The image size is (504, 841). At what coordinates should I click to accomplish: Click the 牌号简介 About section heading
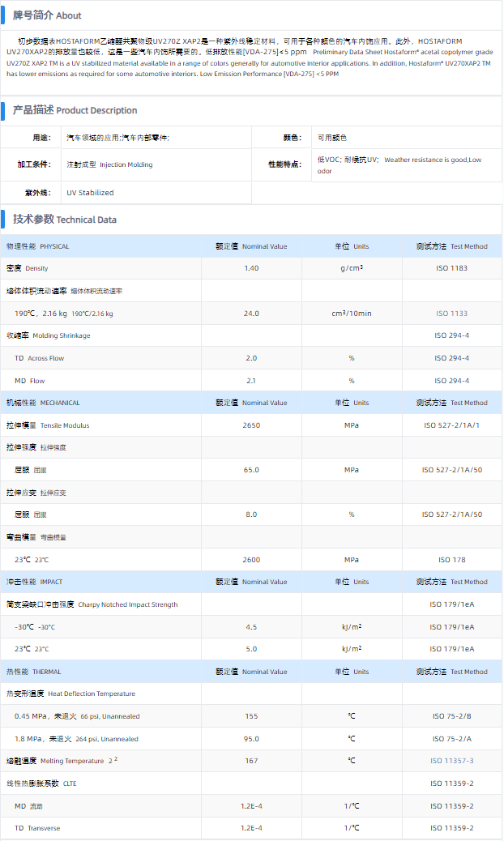47,15
